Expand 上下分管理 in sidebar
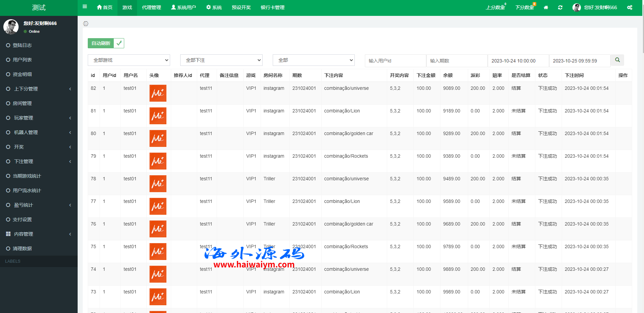This screenshot has width=644, height=313. click(x=39, y=89)
